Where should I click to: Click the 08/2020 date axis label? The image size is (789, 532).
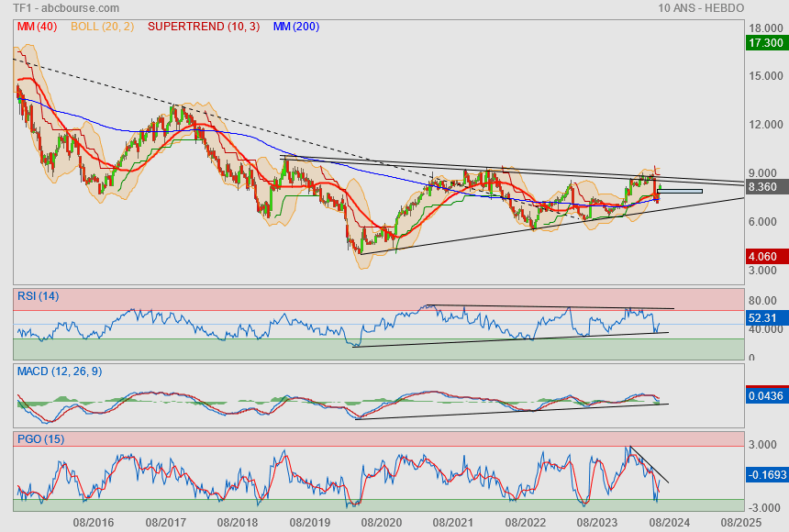point(382,523)
